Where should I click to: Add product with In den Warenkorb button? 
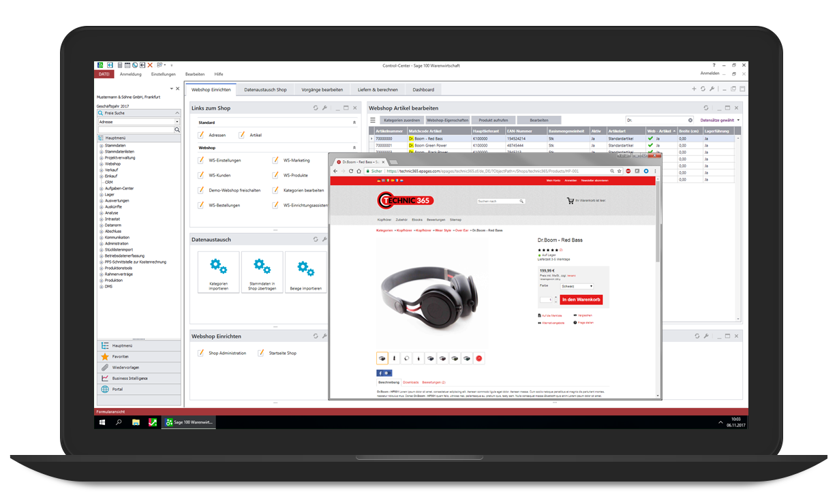click(x=581, y=300)
